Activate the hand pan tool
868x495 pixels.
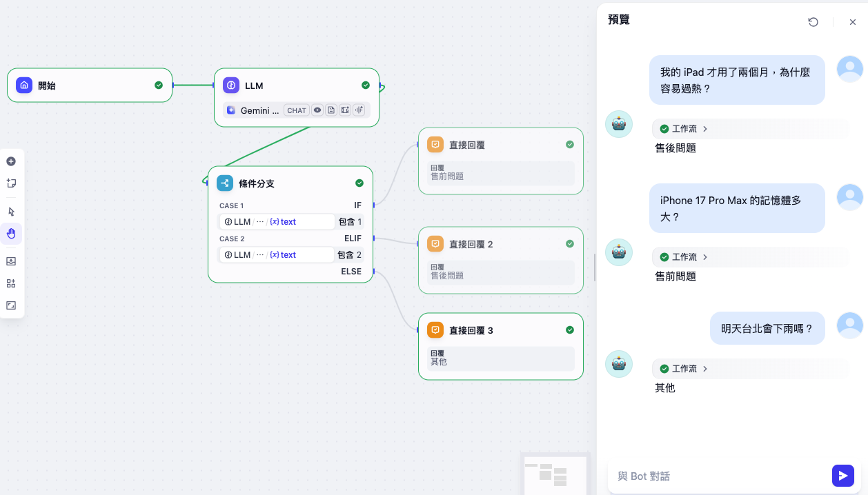pos(11,234)
